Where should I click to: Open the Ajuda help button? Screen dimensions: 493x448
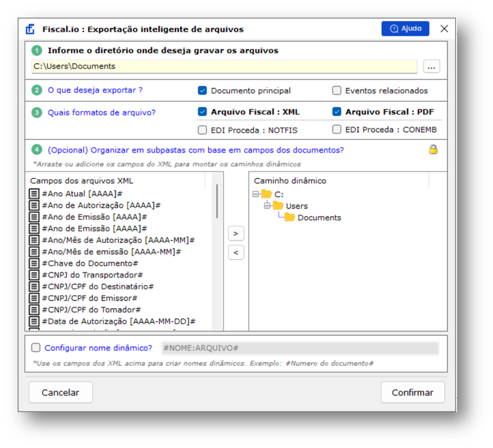[x=405, y=29]
